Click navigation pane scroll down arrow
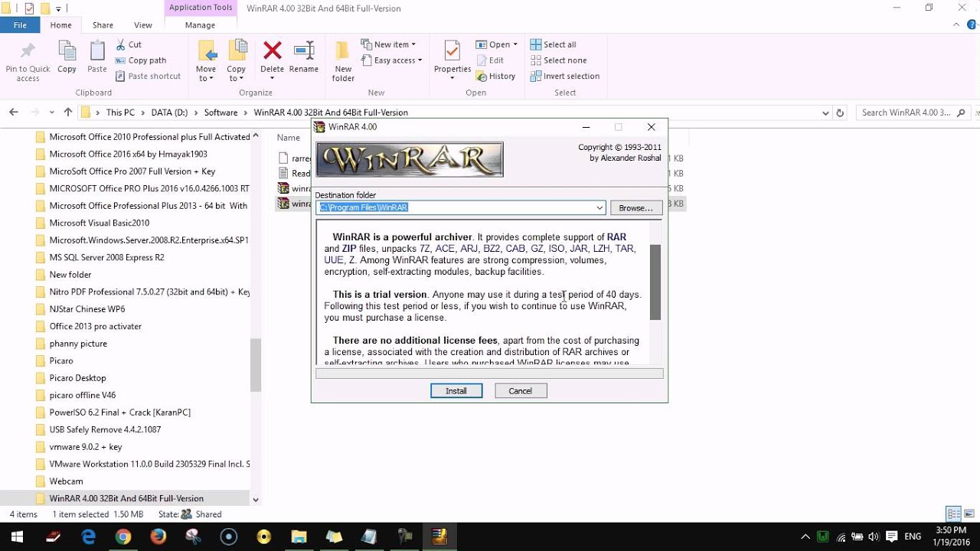Viewport: 980px width, 551px height. [256, 500]
